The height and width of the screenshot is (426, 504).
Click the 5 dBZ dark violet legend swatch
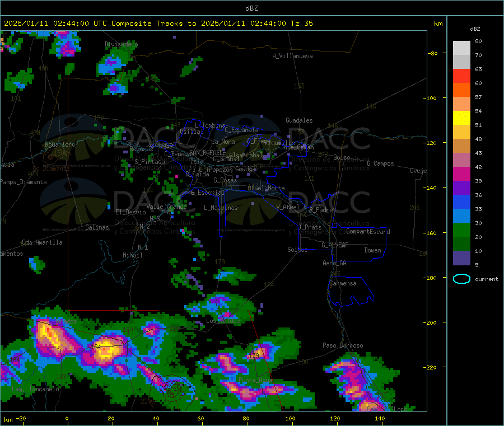tap(461, 258)
